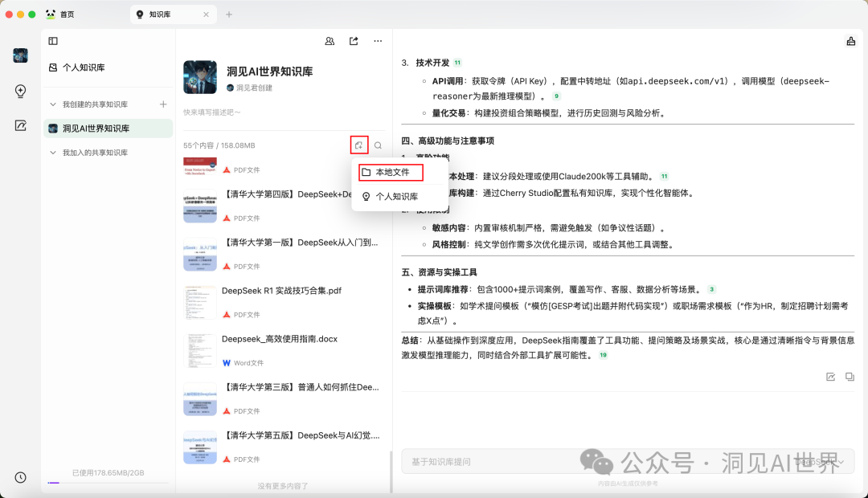Viewport: 868px width, 498px height.
Task: Search within knowledge base contents
Action: pyautogui.click(x=378, y=145)
